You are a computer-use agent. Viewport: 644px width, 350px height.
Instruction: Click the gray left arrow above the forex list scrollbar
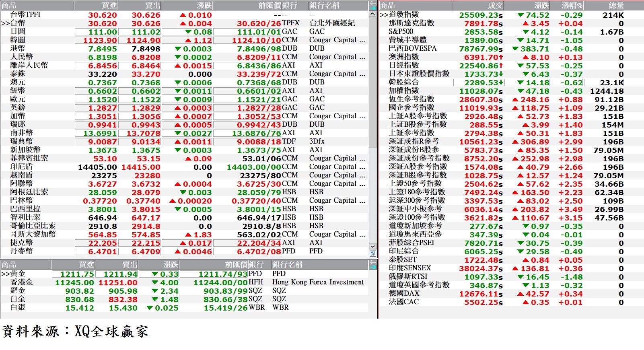pyautogui.click(x=373, y=4)
